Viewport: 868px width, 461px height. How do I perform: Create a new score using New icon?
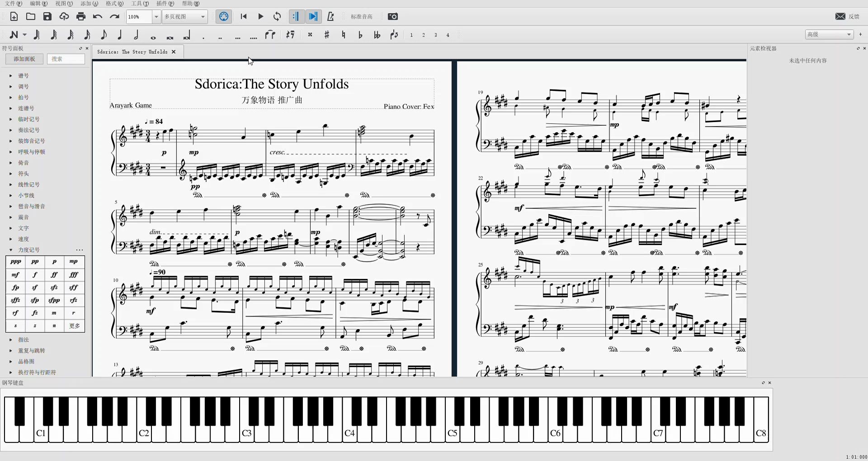[x=14, y=17]
